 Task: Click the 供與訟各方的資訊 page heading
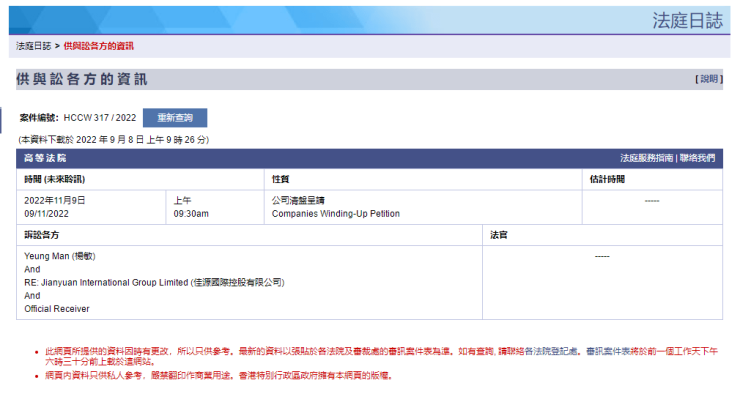click(x=82, y=79)
